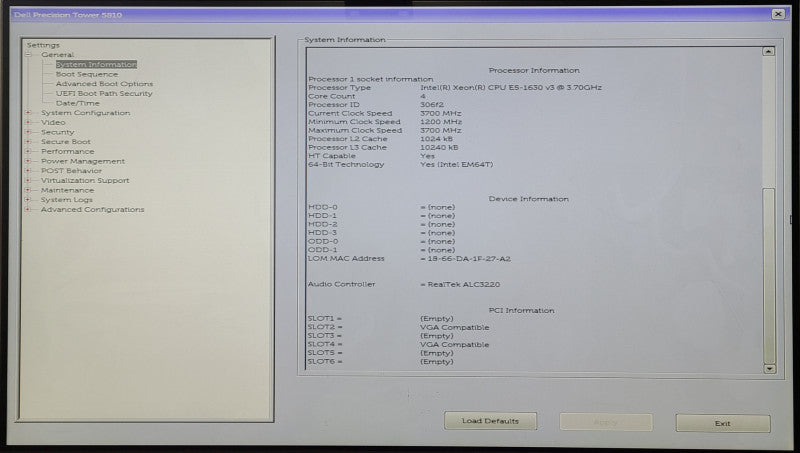Click the Processor Type value text
This screenshot has height=453, width=800.
tap(511, 88)
